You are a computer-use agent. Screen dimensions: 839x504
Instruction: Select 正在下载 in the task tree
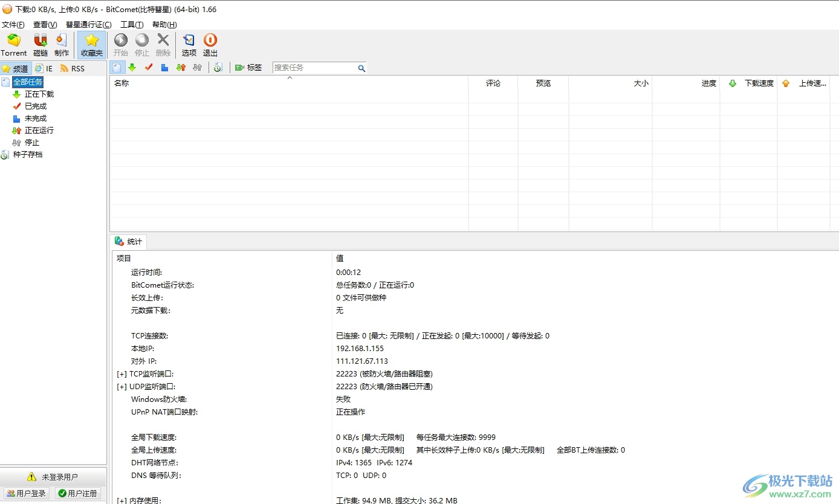[x=39, y=94]
